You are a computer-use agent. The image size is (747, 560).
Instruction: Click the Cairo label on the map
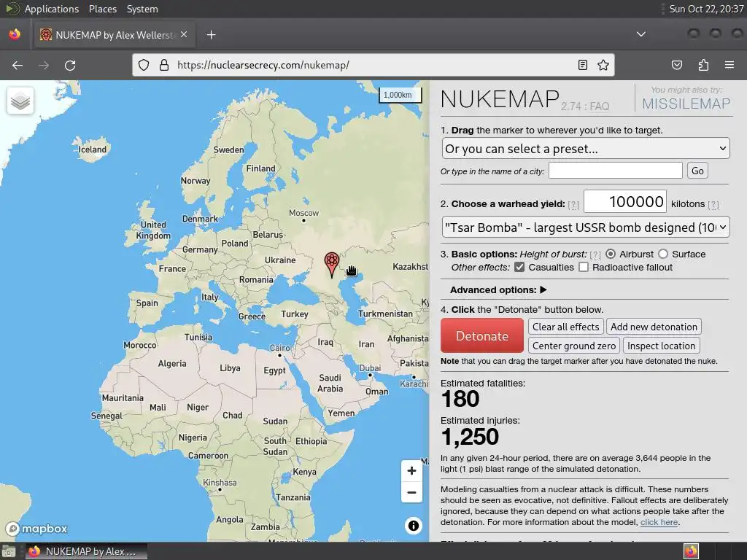[279, 348]
